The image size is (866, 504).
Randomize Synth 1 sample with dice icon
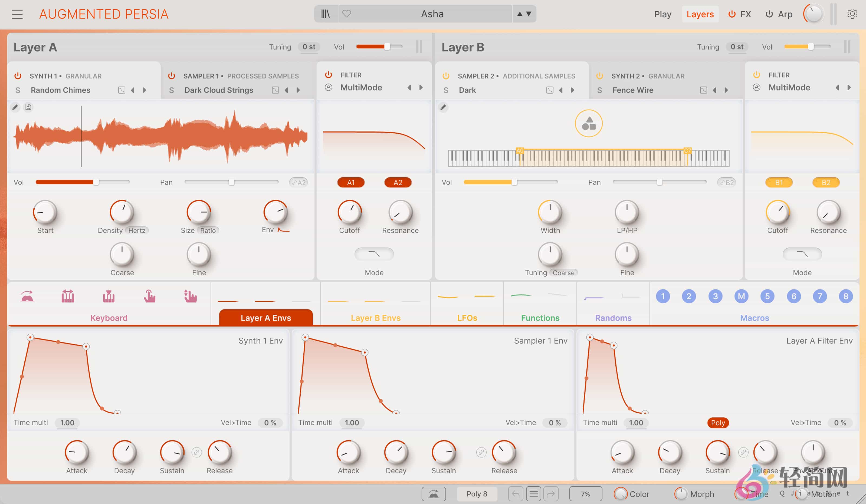122,90
